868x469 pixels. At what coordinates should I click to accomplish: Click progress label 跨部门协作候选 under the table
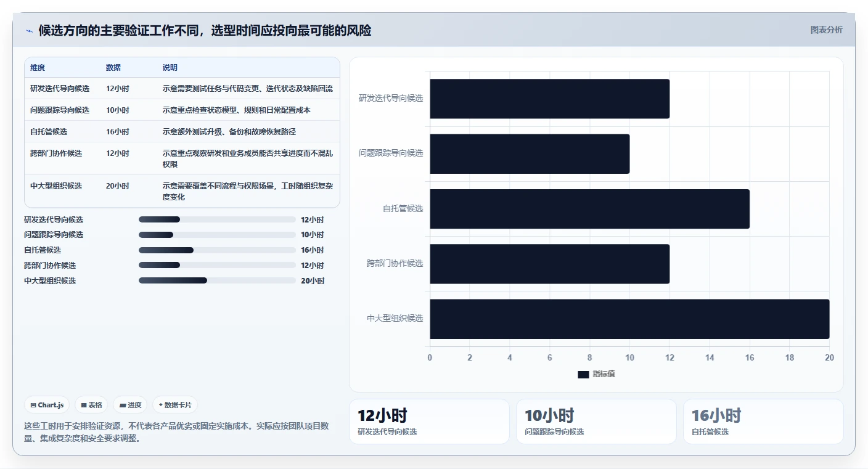[50, 266]
